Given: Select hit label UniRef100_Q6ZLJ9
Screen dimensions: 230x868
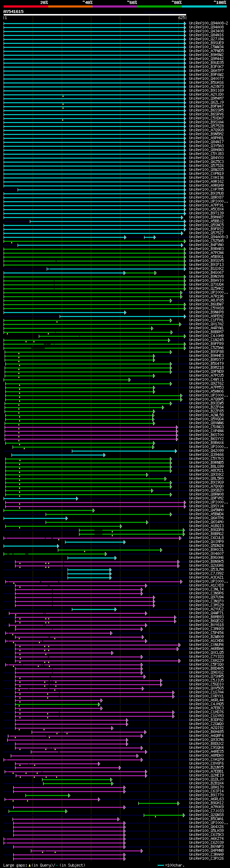Looking at the screenshot, I should click(x=206, y=102).
